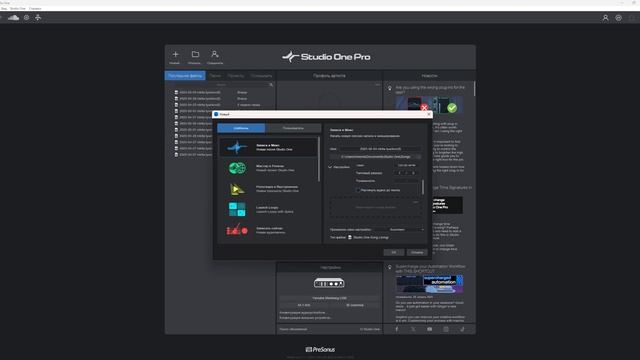Click the check for updates link
640x360 pixels.
pos(293,329)
